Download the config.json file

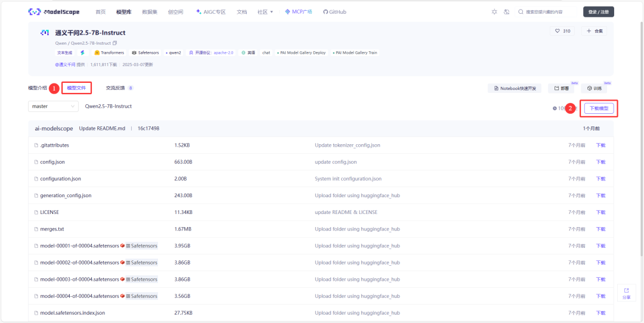pos(600,162)
